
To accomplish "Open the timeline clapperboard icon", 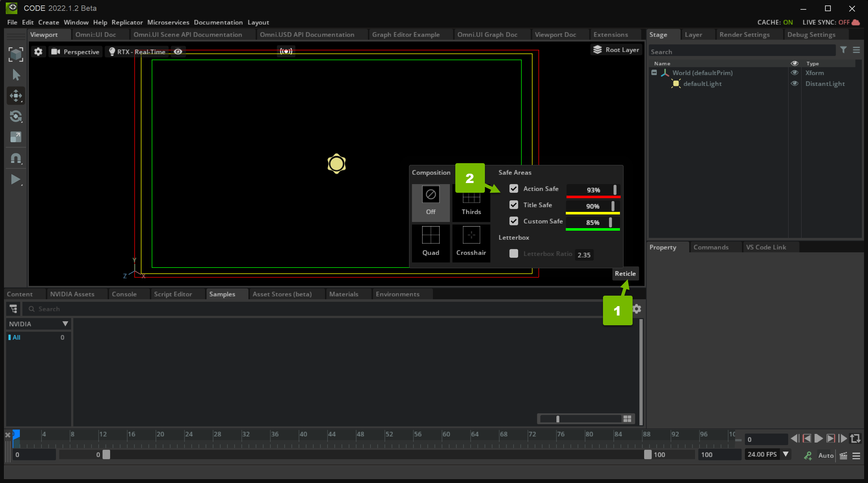I will [843, 456].
